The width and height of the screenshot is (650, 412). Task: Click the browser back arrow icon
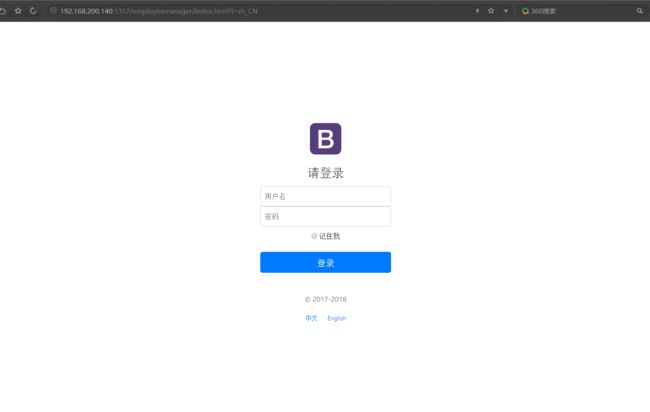(x=2, y=11)
